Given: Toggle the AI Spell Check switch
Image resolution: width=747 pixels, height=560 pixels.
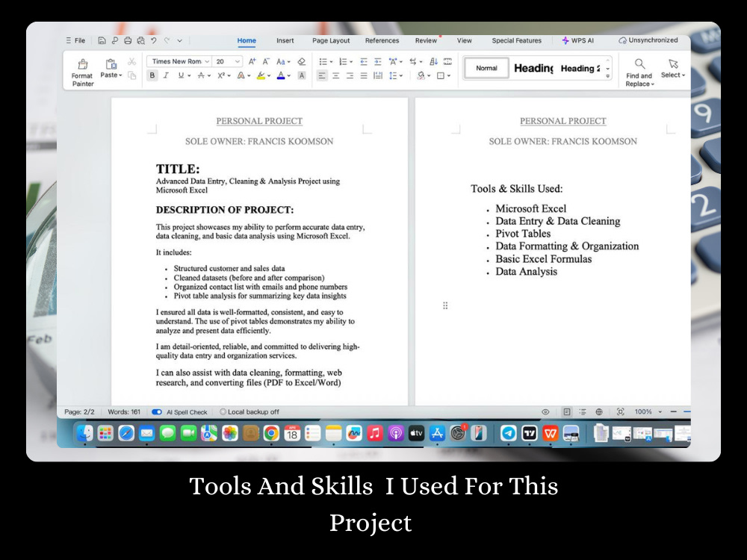Looking at the screenshot, I should (x=157, y=412).
